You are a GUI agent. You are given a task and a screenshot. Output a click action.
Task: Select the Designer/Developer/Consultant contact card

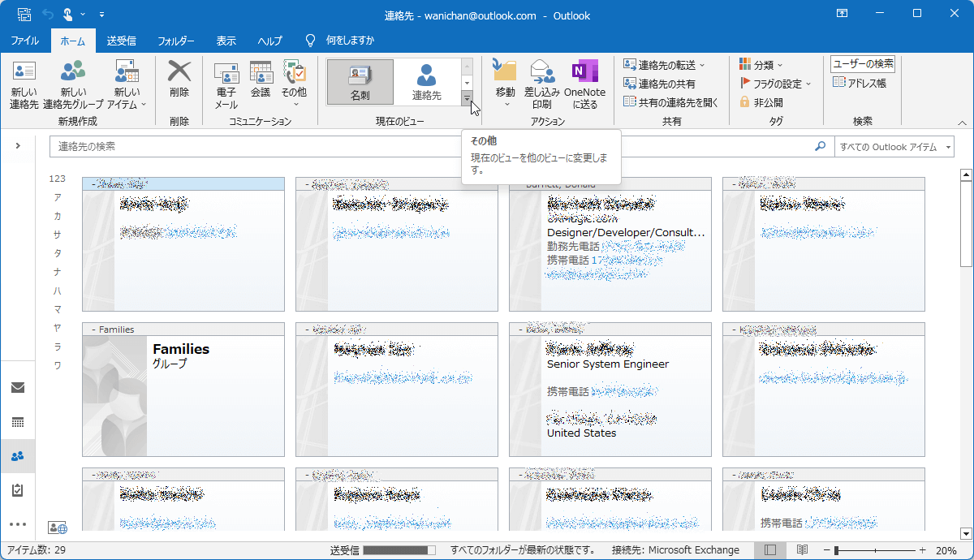[x=610, y=243]
